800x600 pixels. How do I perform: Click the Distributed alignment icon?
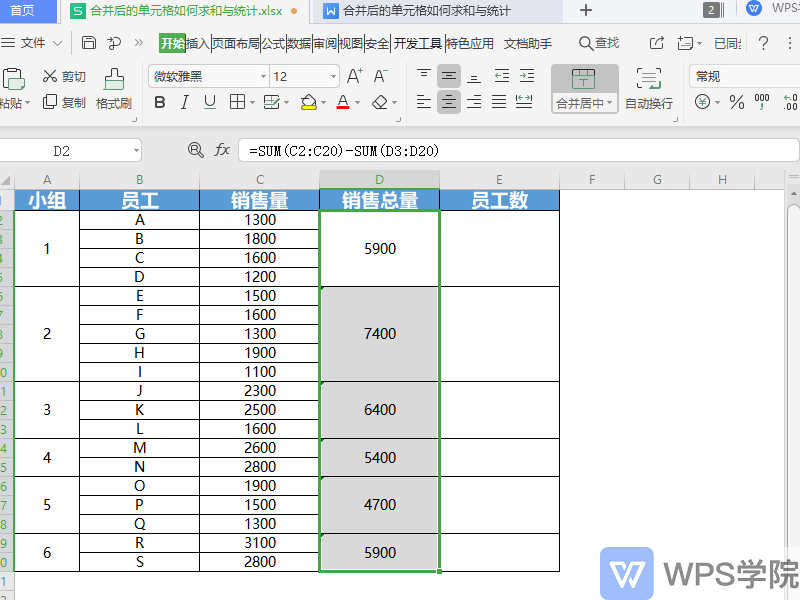(524, 102)
